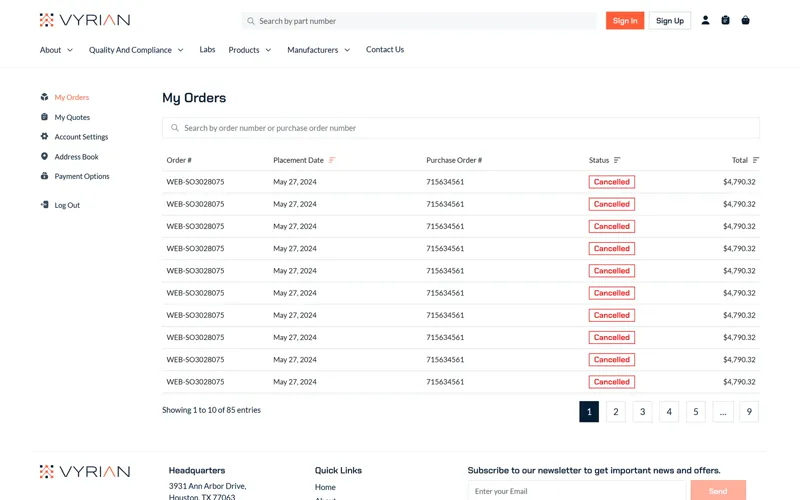The width and height of the screenshot is (800, 500).
Task: Click the ellipsis pagination button
Action: 723,412
